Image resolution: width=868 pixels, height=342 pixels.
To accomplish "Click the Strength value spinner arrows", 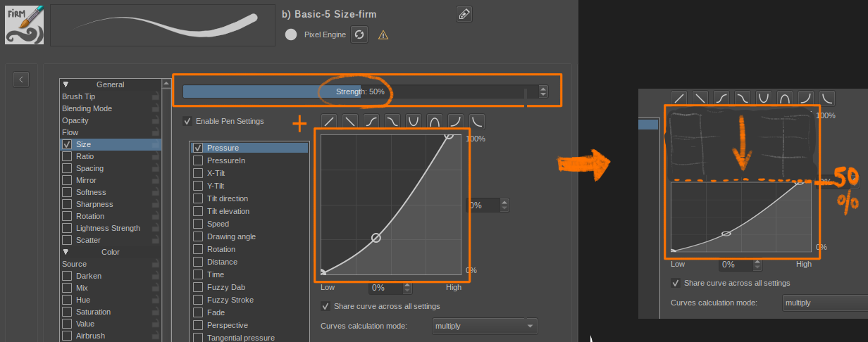I will pos(543,91).
